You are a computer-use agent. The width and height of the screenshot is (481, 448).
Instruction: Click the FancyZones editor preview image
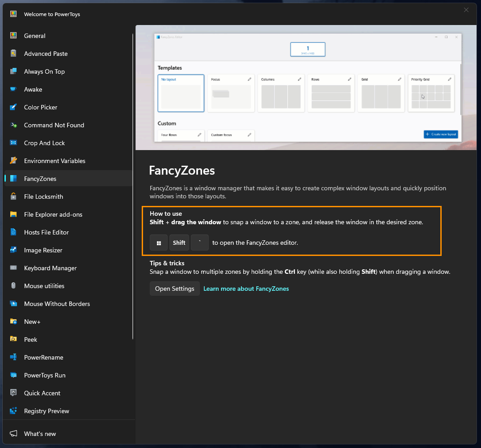coord(306,88)
